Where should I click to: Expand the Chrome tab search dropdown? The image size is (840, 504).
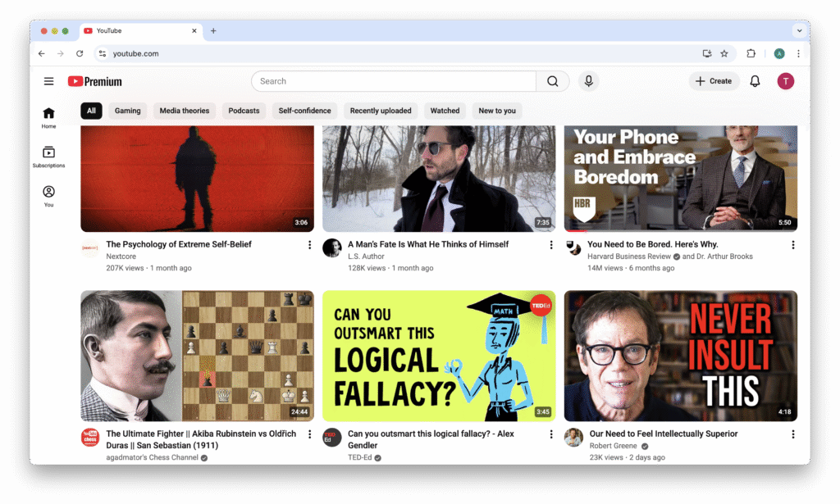798,31
